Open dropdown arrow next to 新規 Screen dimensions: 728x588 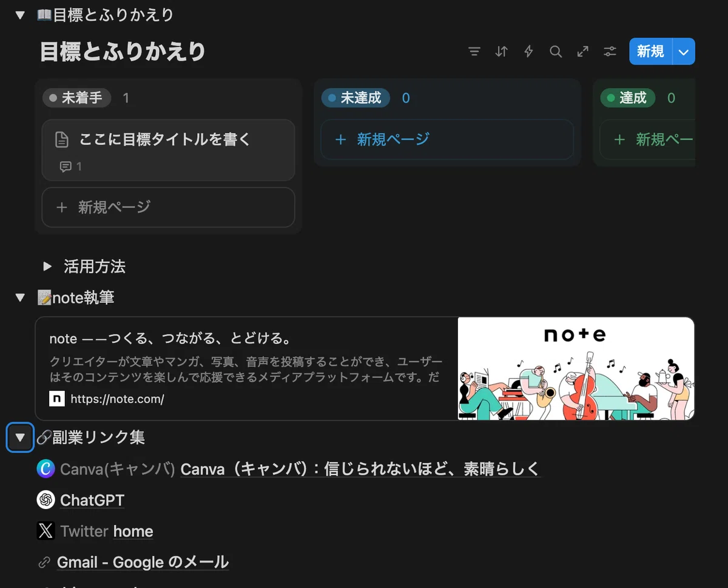pyautogui.click(x=684, y=52)
